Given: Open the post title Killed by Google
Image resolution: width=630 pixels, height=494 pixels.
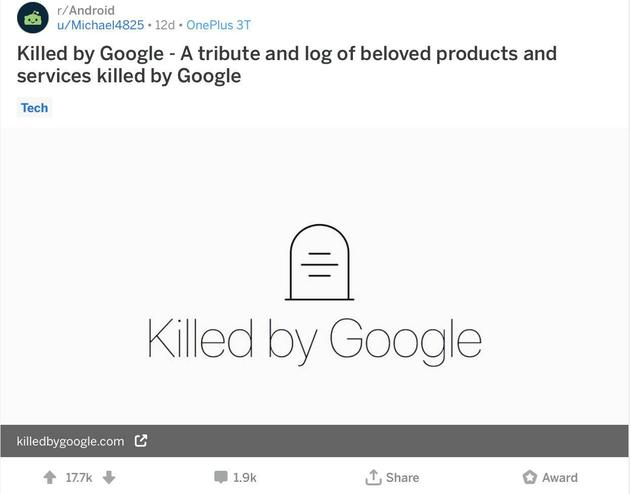Looking at the screenshot, I should [x=286, y=64].
